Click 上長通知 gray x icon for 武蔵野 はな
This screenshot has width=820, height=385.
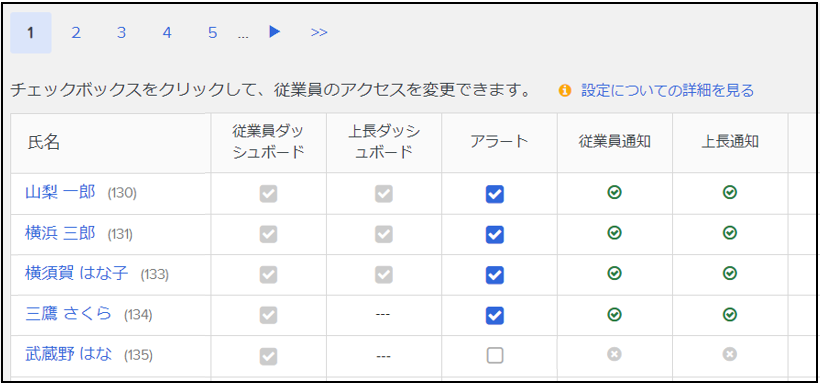[730, 355]
